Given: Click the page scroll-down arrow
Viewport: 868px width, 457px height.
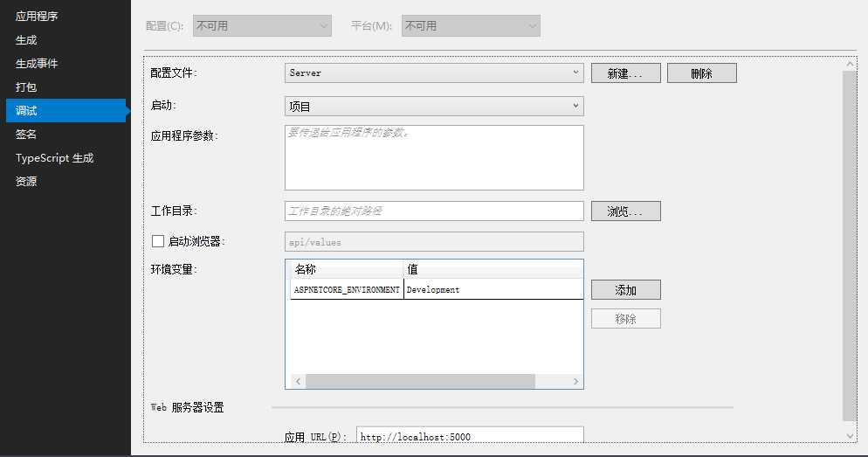Looking at the screenshot, I should coord(850,436).
